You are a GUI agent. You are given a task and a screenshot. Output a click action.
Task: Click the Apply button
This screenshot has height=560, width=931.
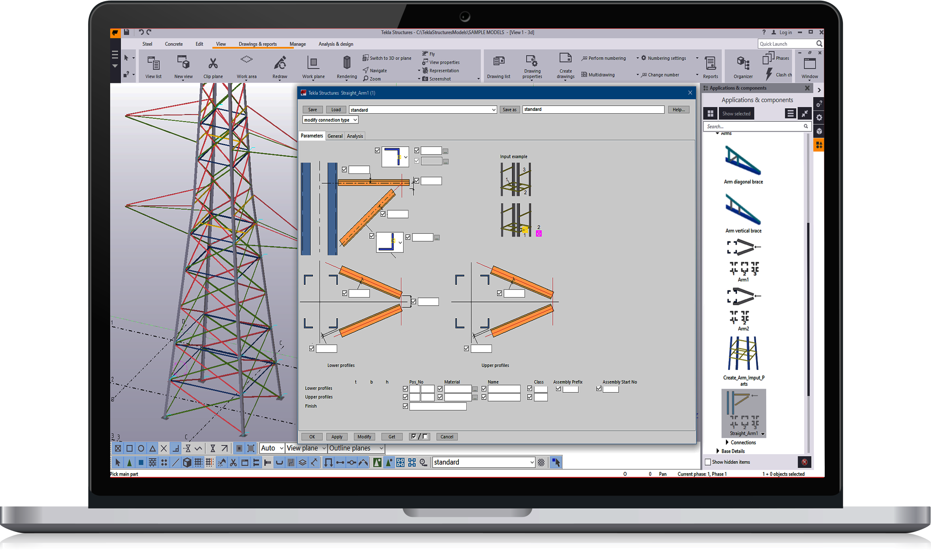tap(337, 437)
